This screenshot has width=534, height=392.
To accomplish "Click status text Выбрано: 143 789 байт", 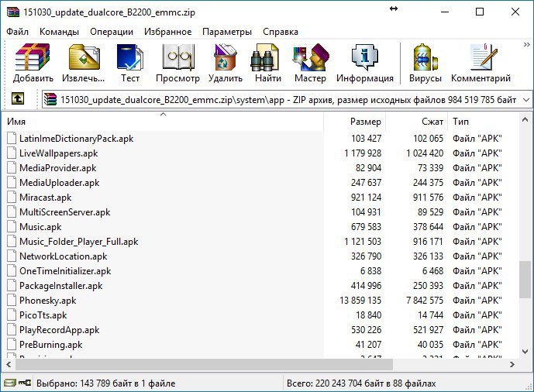I will click(105, 383).
